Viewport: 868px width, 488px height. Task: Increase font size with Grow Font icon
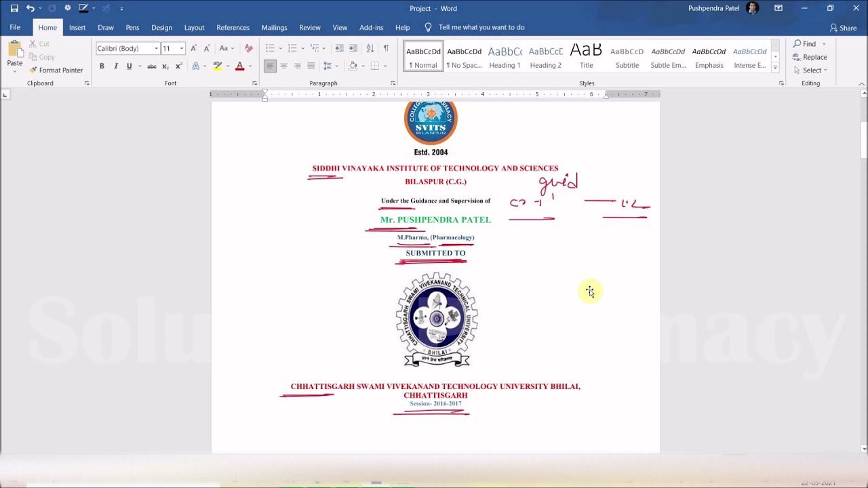tap(194, 48)
